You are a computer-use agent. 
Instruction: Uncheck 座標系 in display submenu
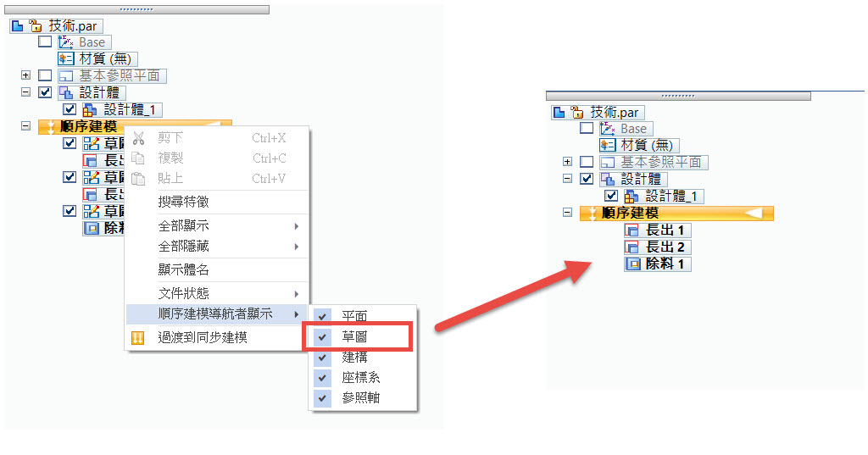(x=362, y=378)
